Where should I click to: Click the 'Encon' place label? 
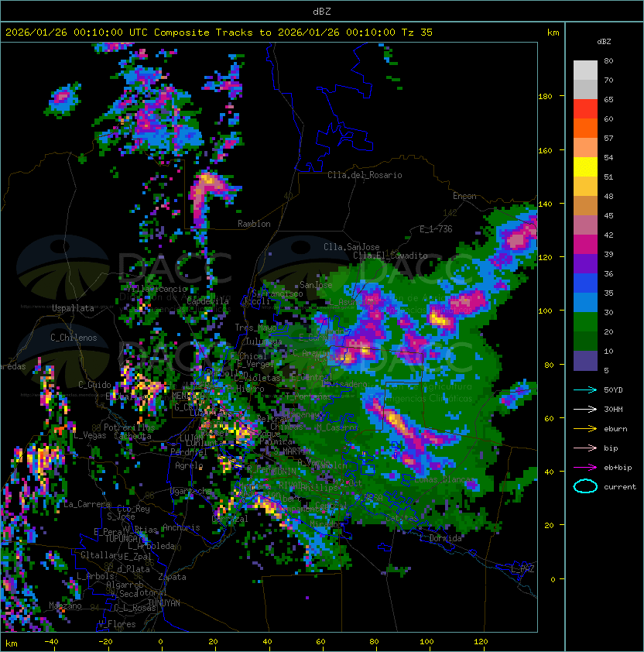[x=464, y=196]
